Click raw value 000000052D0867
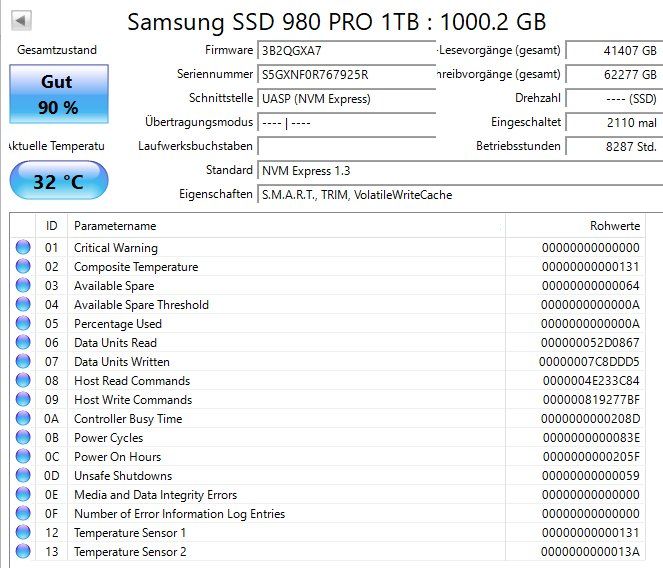This screenshot has width=663, height=568. pos(590,343)
